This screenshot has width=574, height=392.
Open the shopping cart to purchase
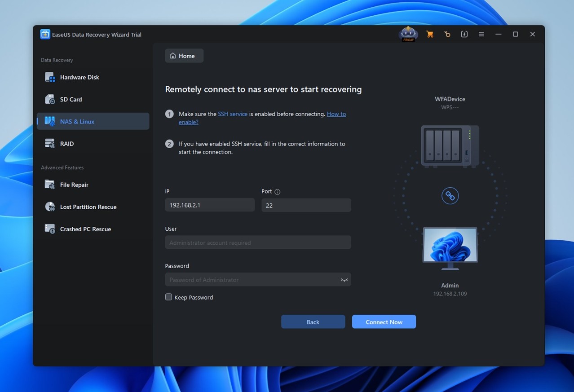pos(430,34)
